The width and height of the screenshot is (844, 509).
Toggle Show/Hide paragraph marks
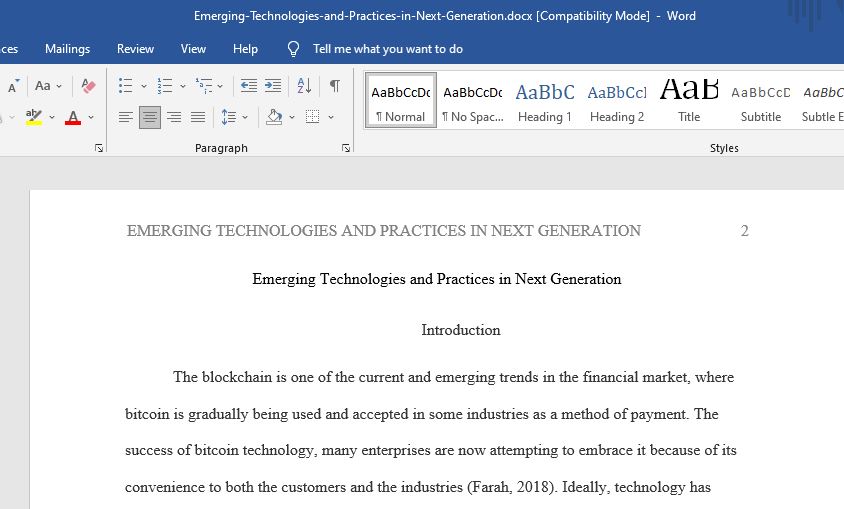coord(335,86)
